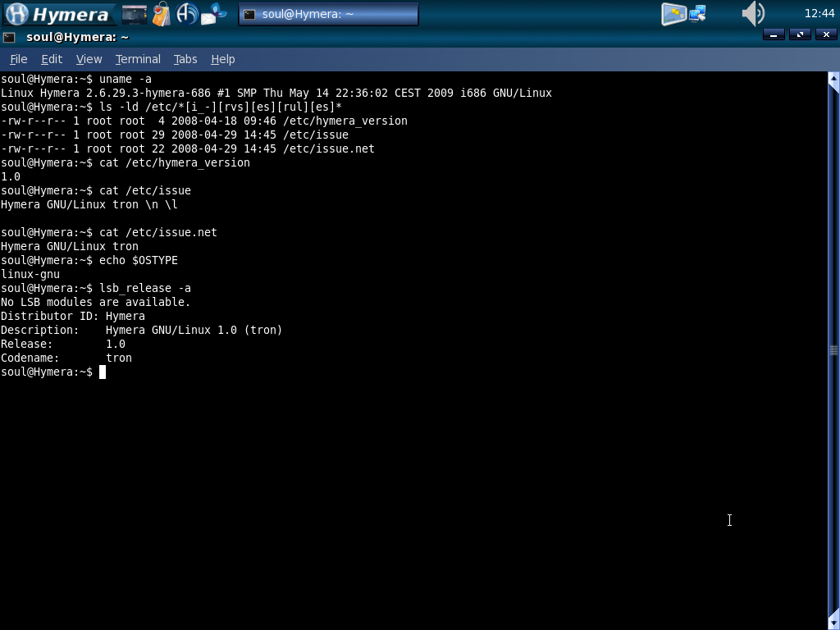Click the 'Distributor ID: Hymera' line

[73, 316]
